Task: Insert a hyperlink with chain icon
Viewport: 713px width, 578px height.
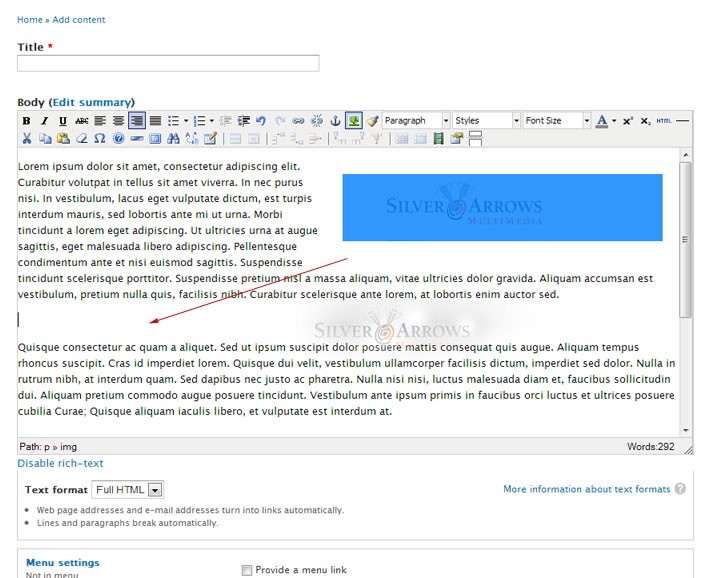Action: coord(298,121)
